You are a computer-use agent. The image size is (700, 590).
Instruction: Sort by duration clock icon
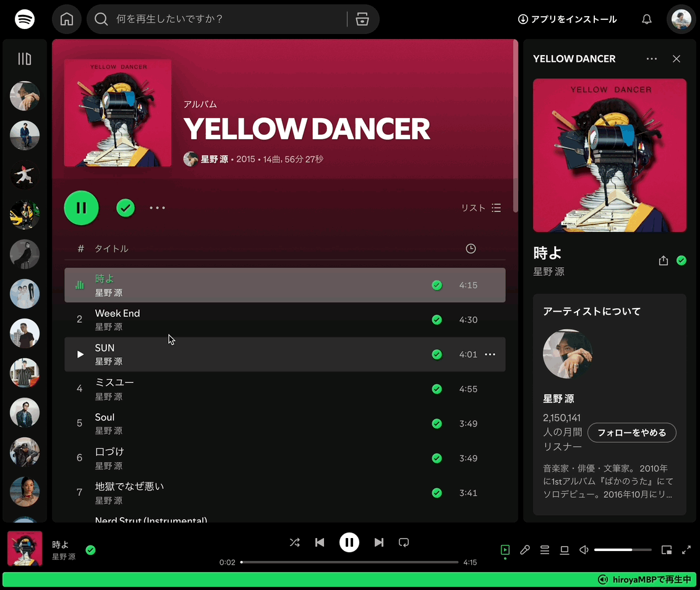pos(471,249)
